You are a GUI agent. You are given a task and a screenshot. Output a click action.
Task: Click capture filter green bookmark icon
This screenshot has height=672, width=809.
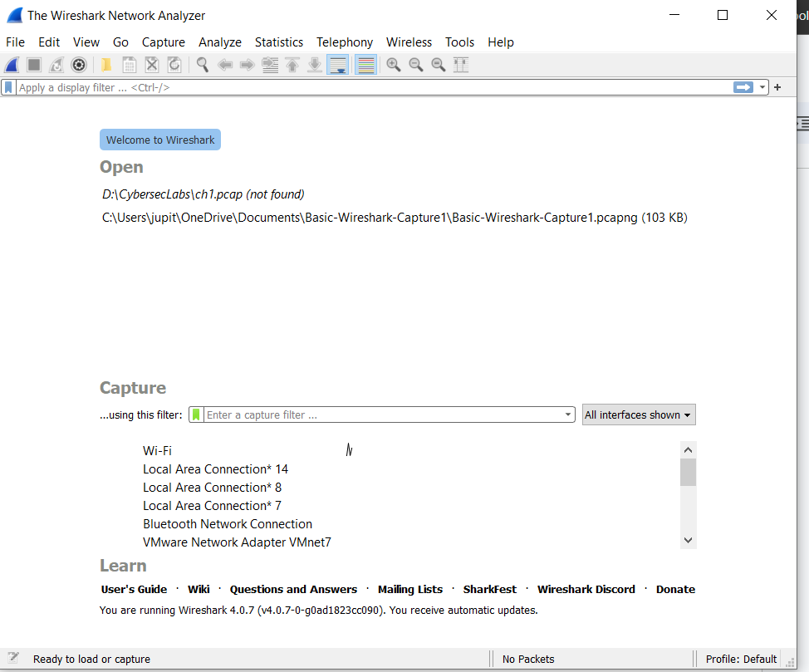coord(196,415)
